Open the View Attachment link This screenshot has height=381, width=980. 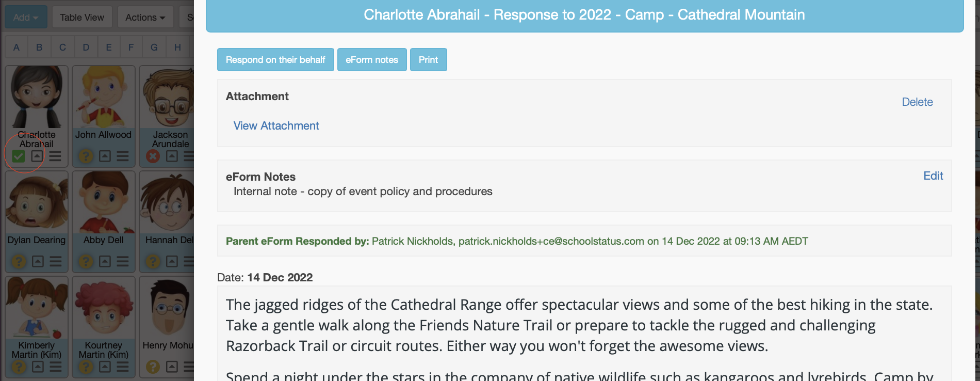[x=276, y=126]
